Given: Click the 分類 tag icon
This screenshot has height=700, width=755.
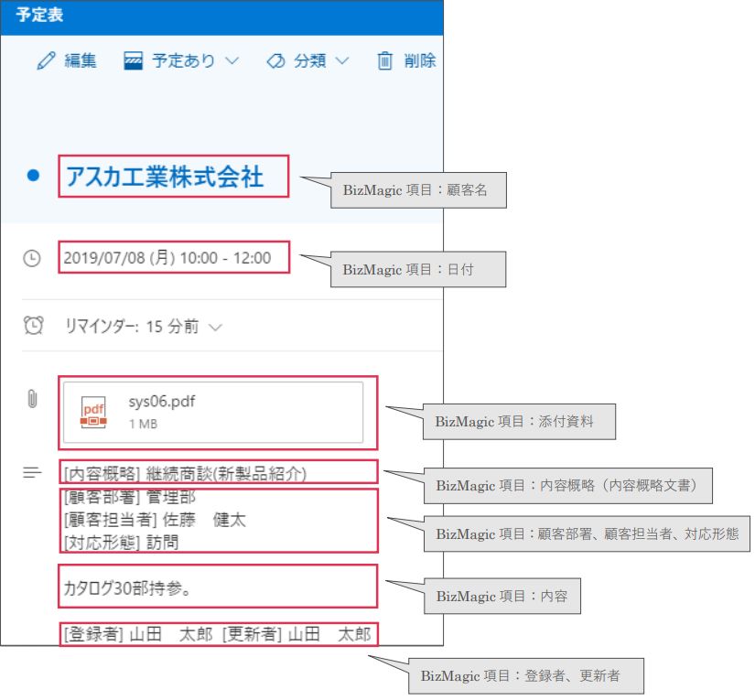Looking at the screenshot, I should pos(275,61).
